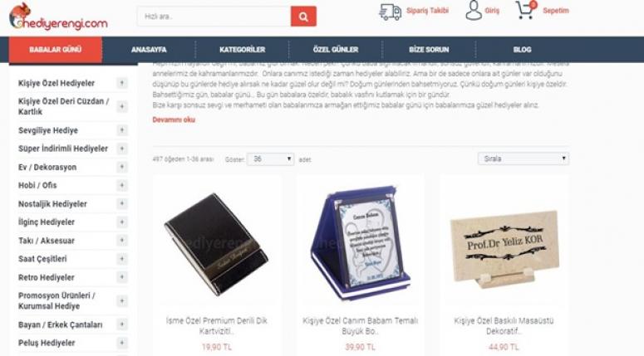This screenshot has height=356, width=644.
Task: Expand Saat Çeşitleri plus icon
Action: pos(122,259)
